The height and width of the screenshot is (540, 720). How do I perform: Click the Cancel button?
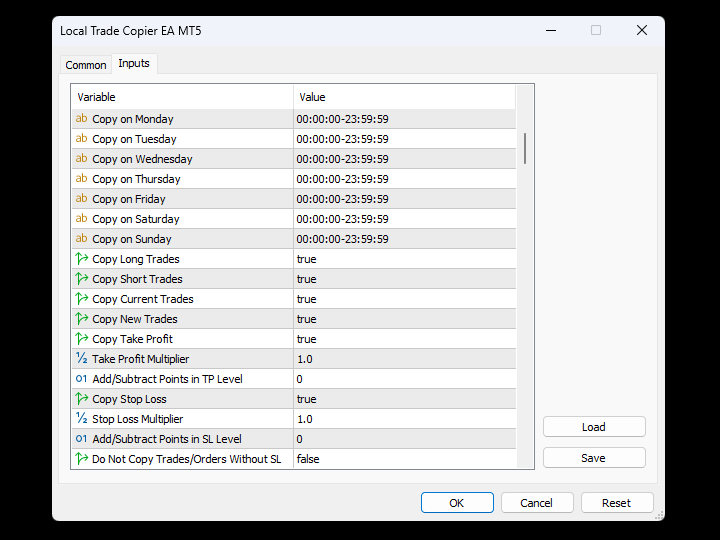537,503
